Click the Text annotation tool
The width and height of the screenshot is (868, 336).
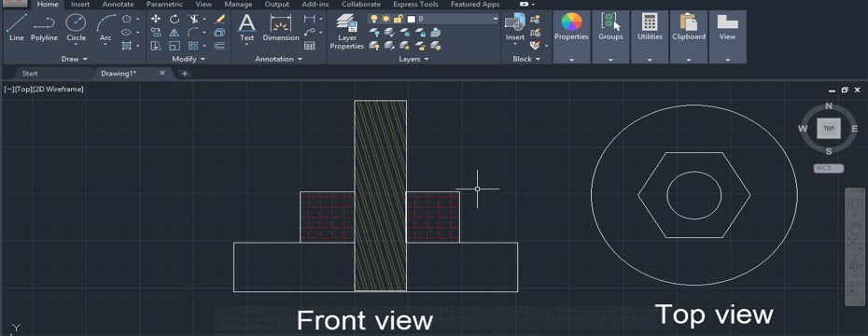247,28
